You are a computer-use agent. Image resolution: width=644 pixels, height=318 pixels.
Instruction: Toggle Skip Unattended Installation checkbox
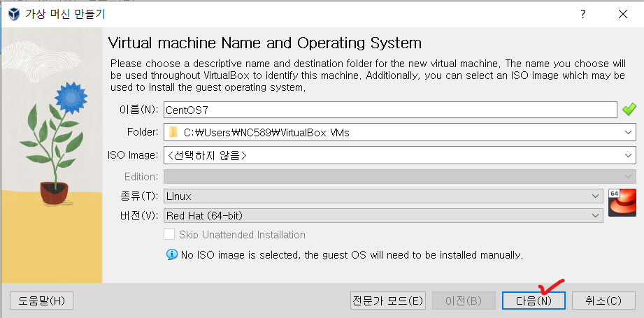(x=169, y=235)
